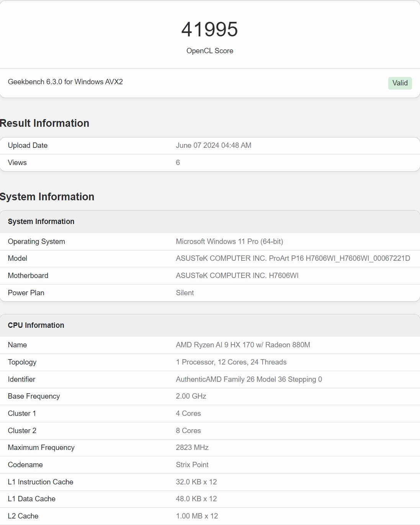
Task: Select the L2 Cache 1.00 MB value
Action: tap(197, 516)
